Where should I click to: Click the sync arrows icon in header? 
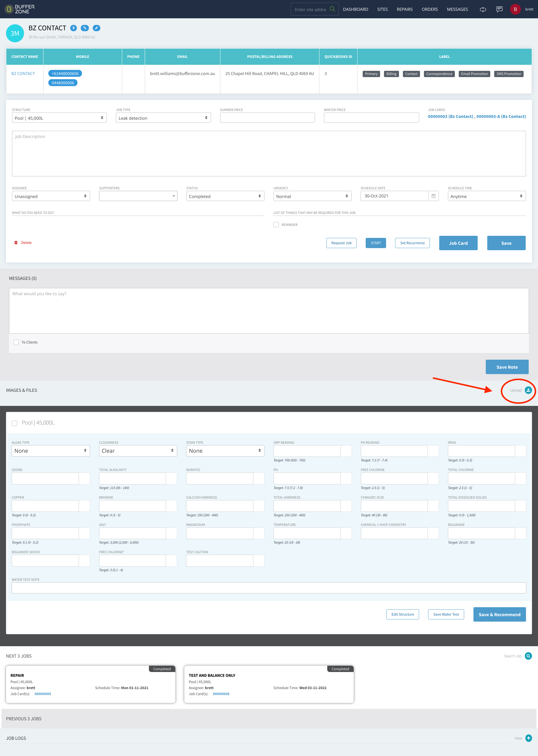(x=483, y=9)
